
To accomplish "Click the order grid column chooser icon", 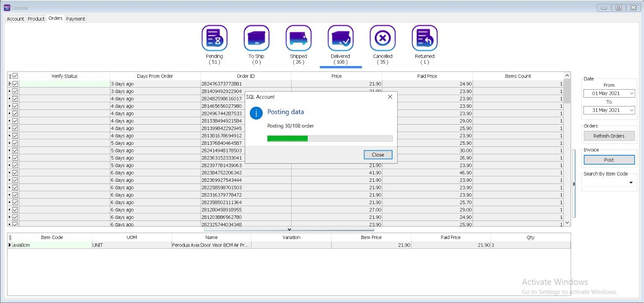I will (10, 76).
